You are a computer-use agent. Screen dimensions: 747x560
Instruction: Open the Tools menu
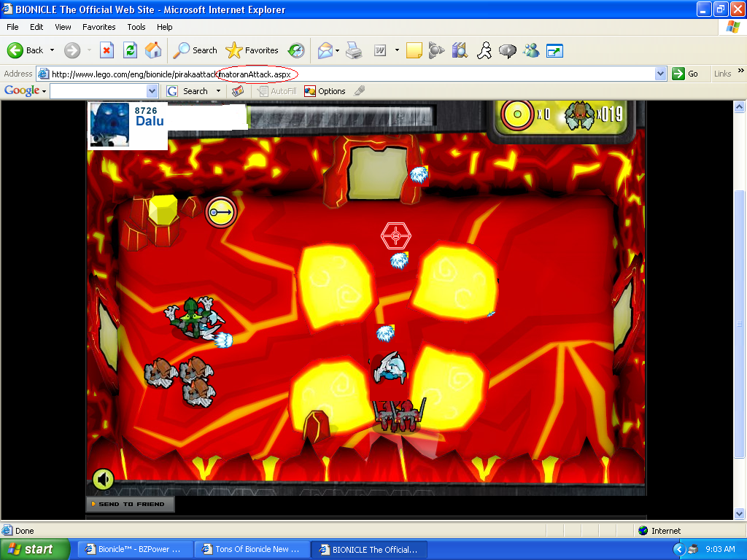136,27
